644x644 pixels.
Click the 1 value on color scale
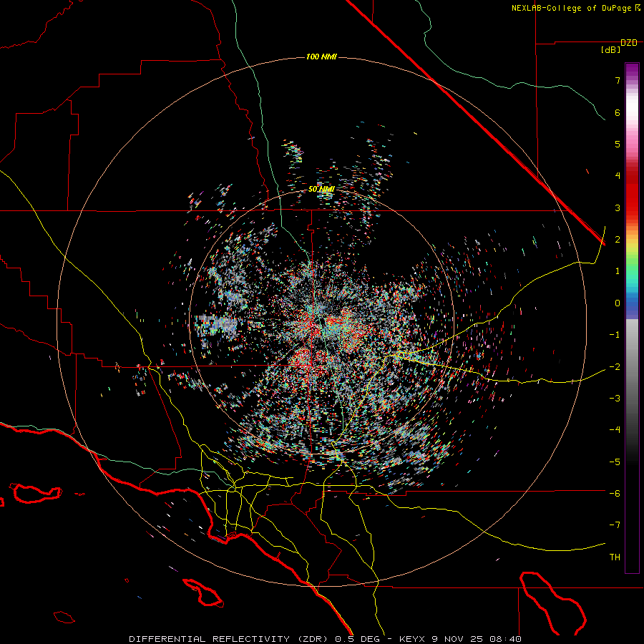tap(618, 271)
